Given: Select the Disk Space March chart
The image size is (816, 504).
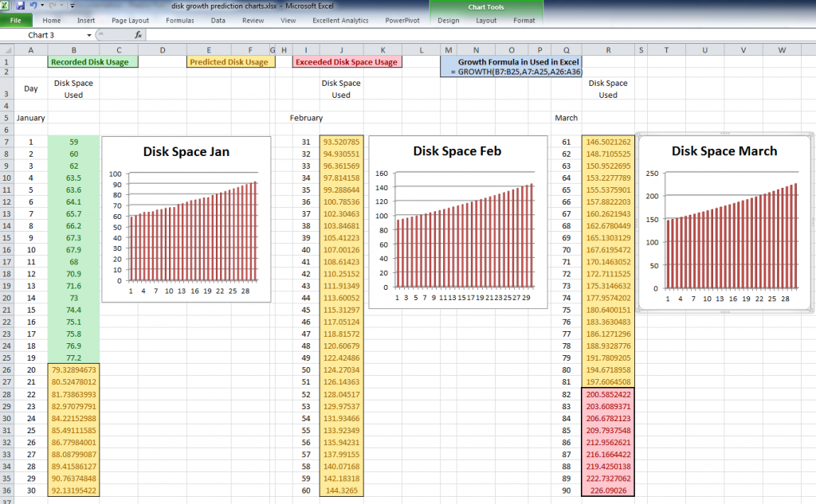Looking at the screenshot, I should tap(724, 223).
